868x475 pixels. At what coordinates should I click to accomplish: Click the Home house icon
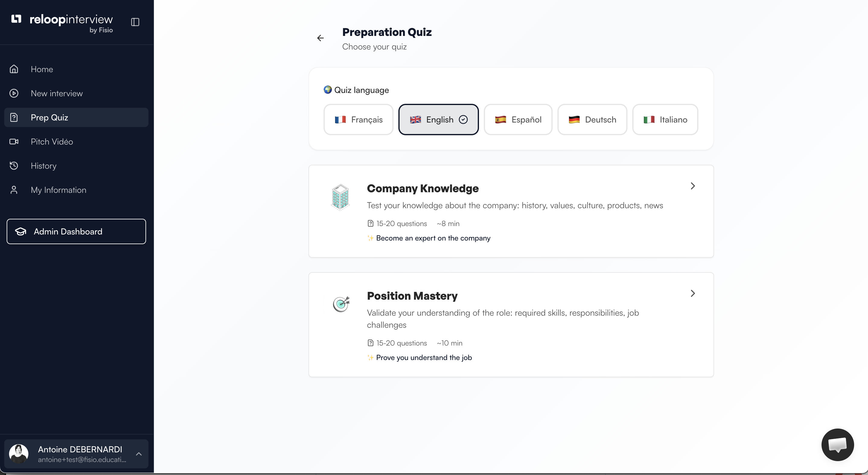tap(14, 69)
